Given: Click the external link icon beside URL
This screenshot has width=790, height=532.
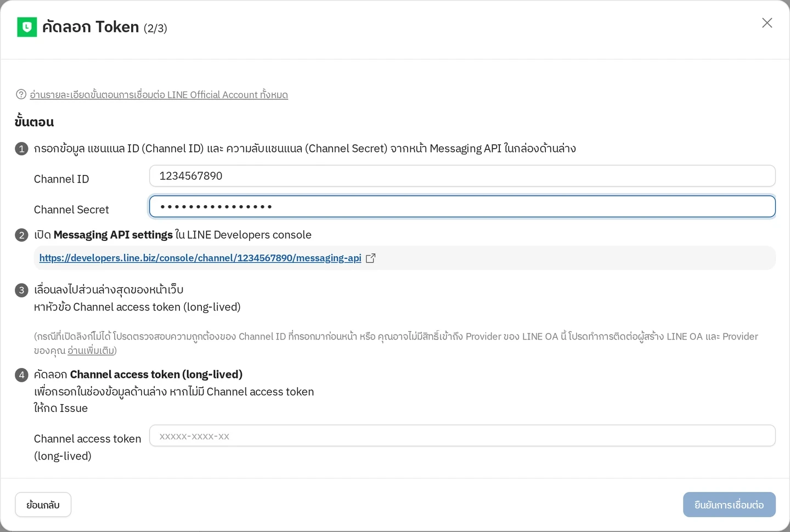Looking at the screenshot, I should pyautogui.click(x=371, y=258).
